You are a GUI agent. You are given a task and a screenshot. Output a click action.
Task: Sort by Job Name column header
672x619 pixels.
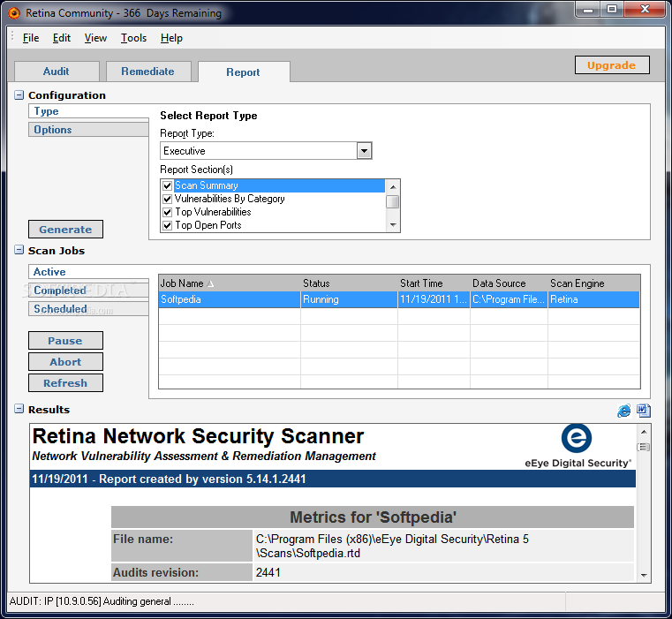click(x=230, y=283)
